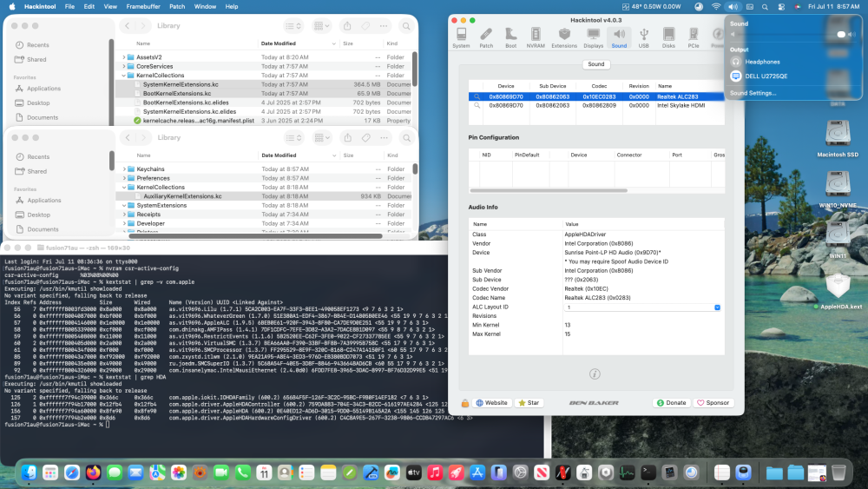Click the Star button
The height and width of the screenshot is (489, 868).
click(529, 403)
